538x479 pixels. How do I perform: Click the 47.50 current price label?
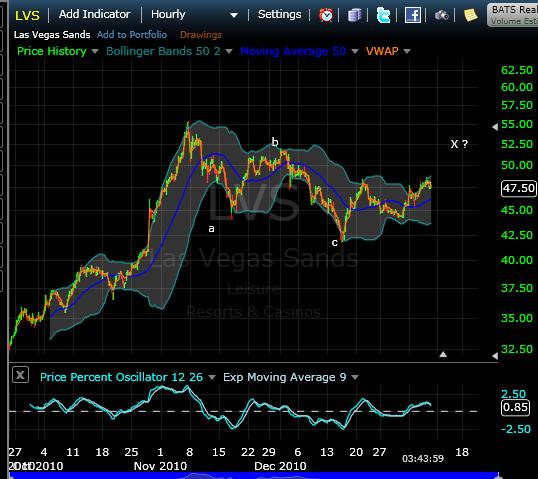point(518,188)
